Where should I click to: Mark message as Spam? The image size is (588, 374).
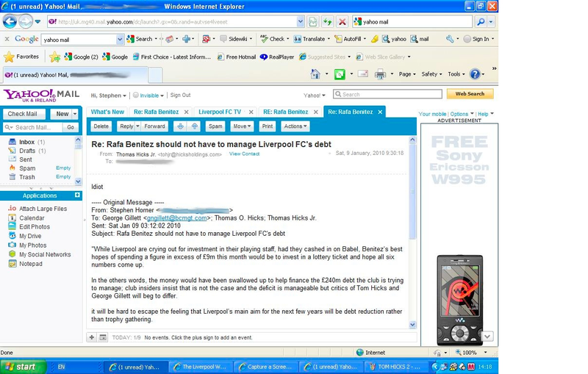(x=215, y=126)
